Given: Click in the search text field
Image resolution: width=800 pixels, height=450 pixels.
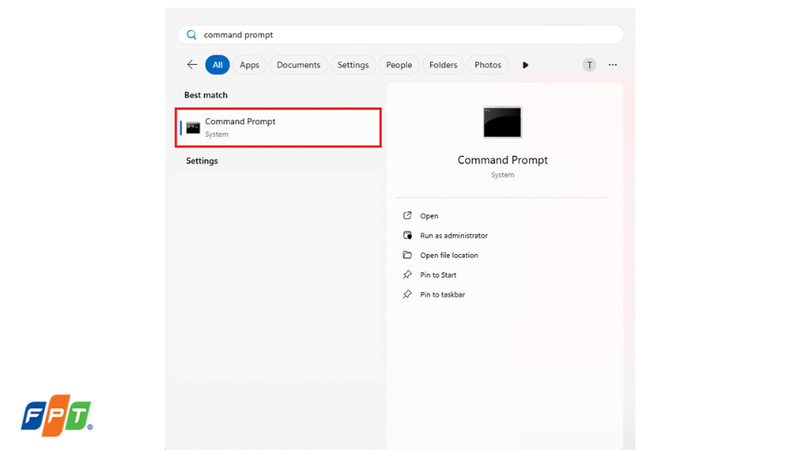Looking at the screenshot, I should [401, 35].
